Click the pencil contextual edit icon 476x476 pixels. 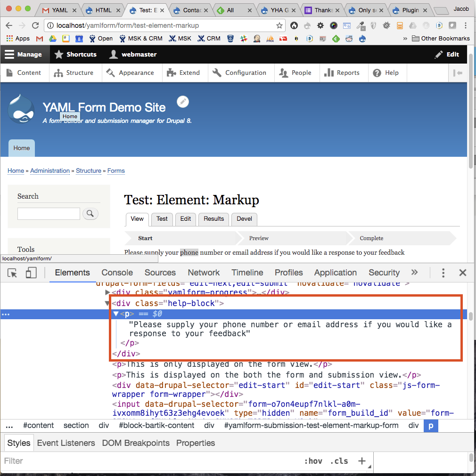click(x=183, y=102)
